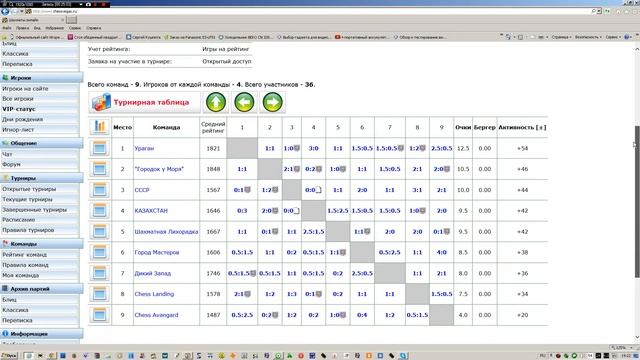This screenshot has width=640, height=360.
Task: Open Завершенные турниры in sidebar
Action: (x=34, y=209)
